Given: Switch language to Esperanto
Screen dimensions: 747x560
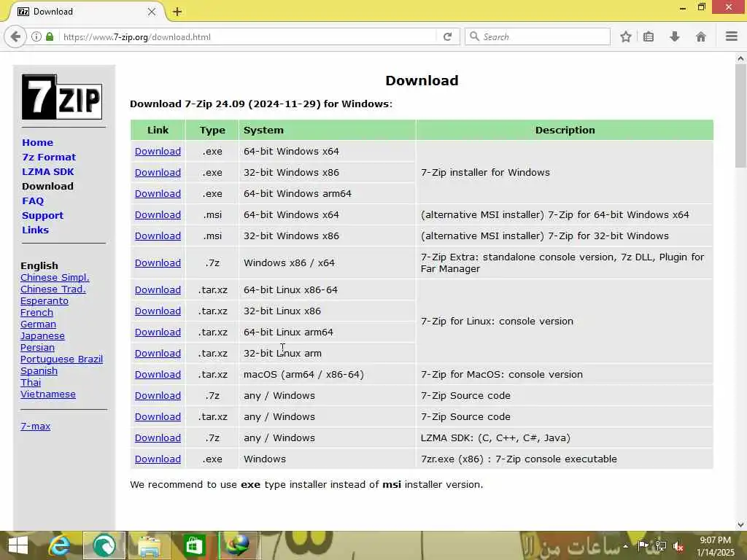Looking at the screenshot, I should click(x=44, y=301).
